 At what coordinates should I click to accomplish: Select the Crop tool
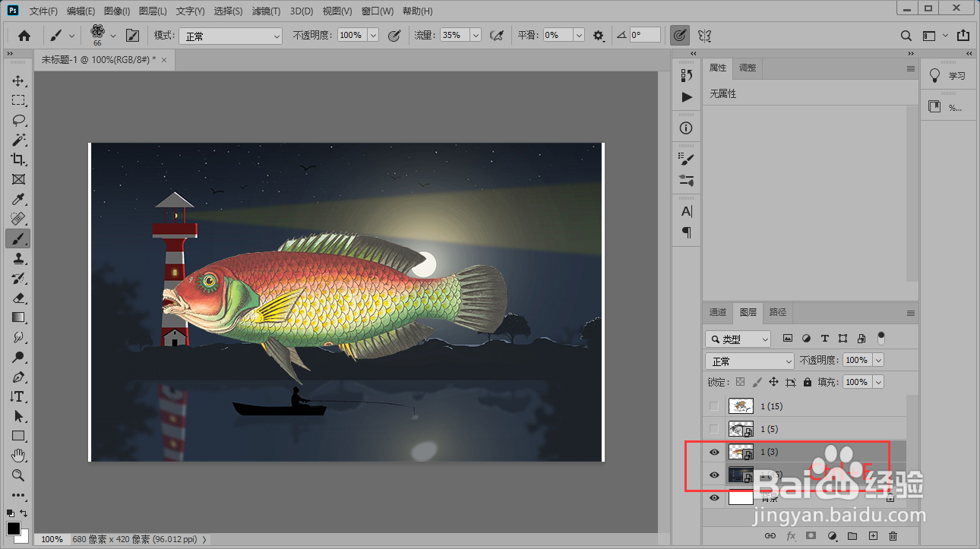coord(18,159)
